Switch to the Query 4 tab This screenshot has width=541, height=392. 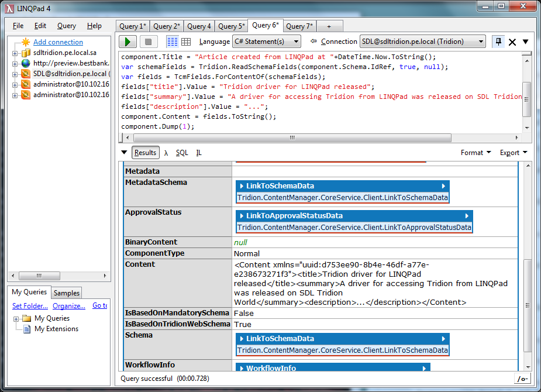click(x=199, y=26)
